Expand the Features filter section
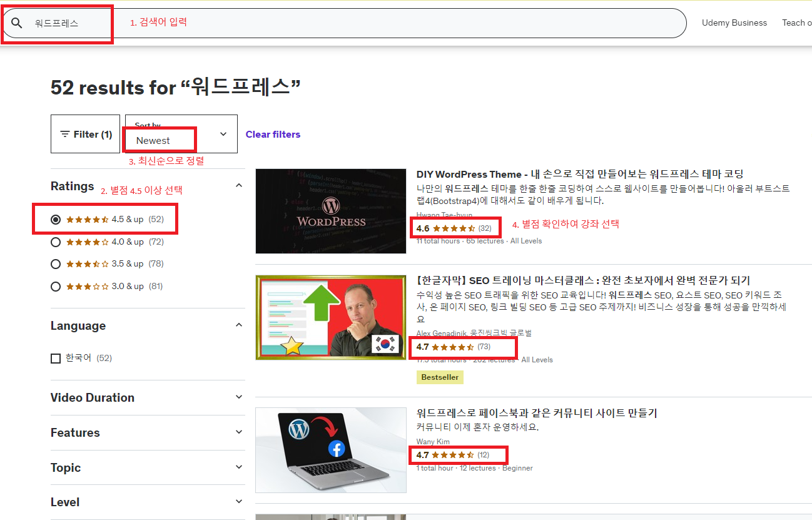 click(x=147, y=432)
